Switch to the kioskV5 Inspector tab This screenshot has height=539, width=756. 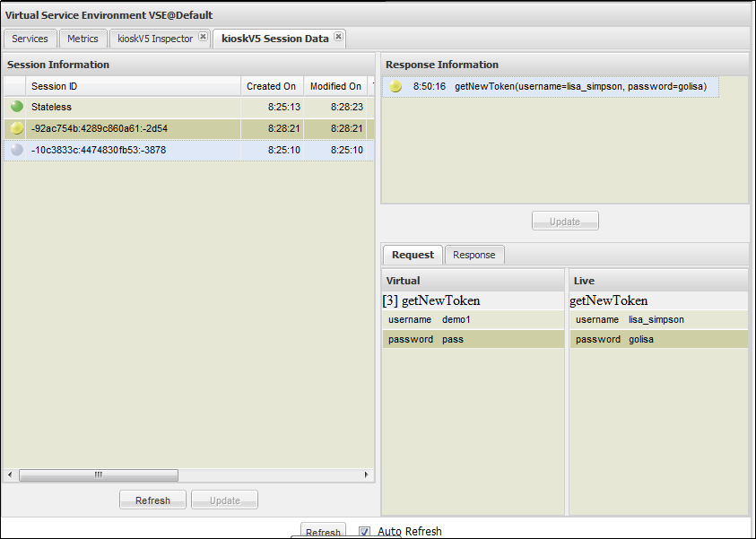(x=155, y=39)
